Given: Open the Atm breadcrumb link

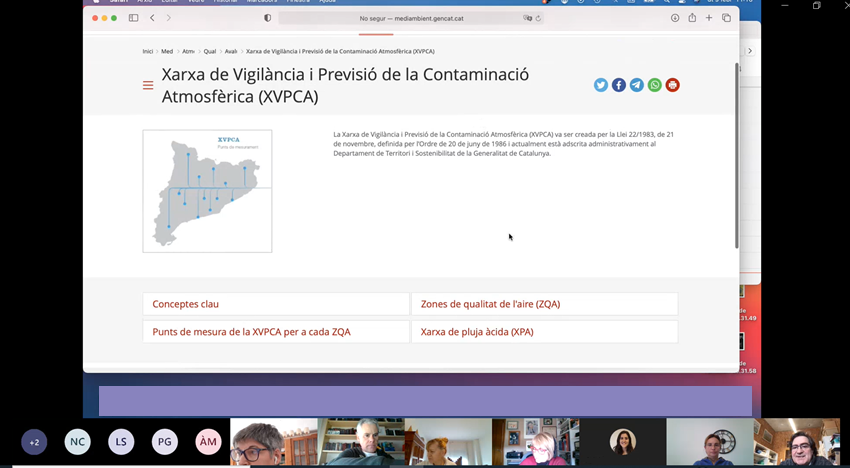Looking at the screenshot, I should coord(188,52).
